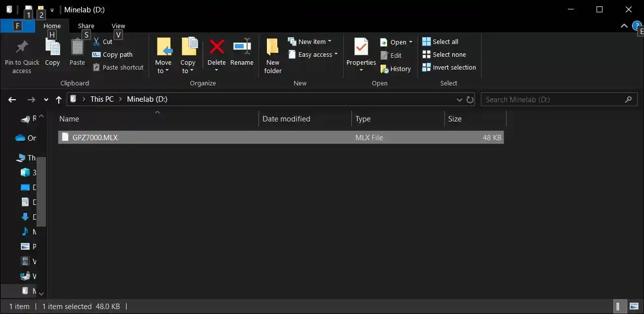The height and width of the screenshot is (314, 644).
Task: Collapse the ribbon with the chevron
Action: click(624, 26)
